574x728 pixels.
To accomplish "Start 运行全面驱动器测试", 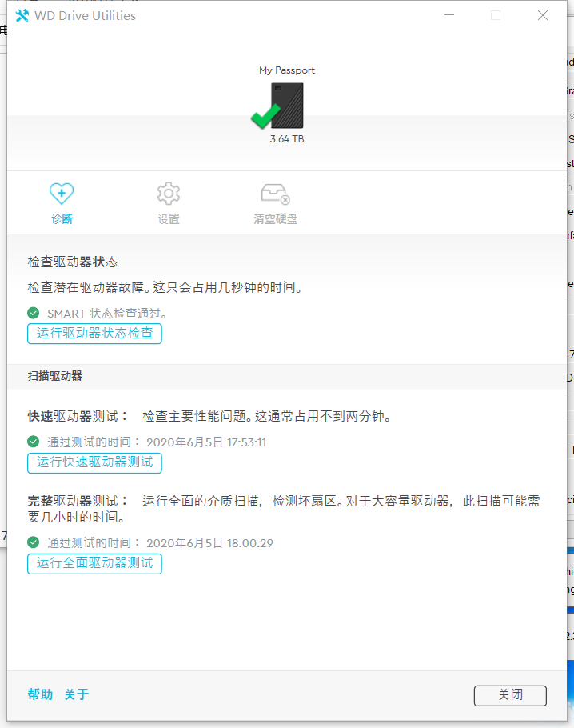I will tap(94, 563).
